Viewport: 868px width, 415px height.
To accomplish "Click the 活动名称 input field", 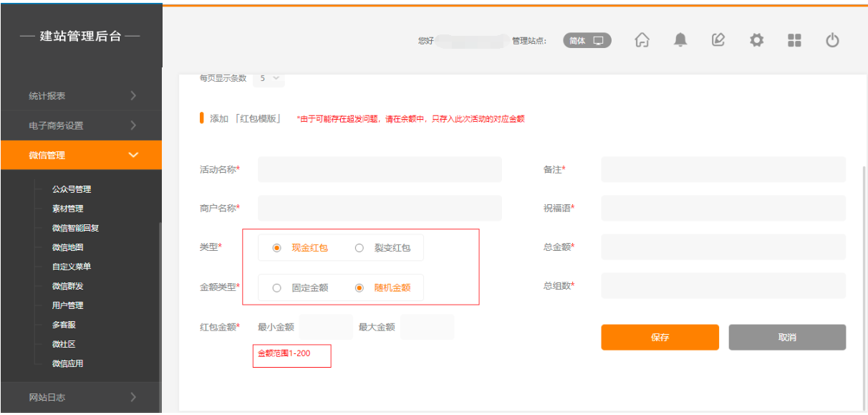I will (380, 169).
